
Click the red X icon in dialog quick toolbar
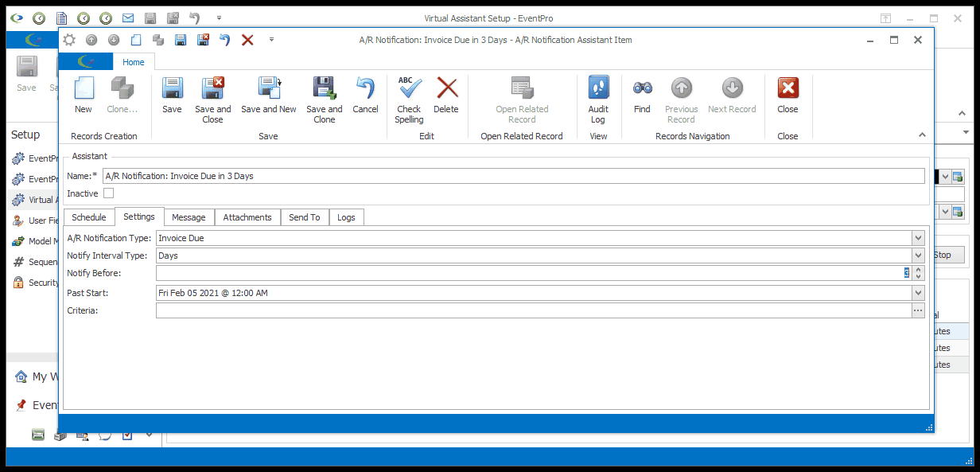[x=247, y=40]
